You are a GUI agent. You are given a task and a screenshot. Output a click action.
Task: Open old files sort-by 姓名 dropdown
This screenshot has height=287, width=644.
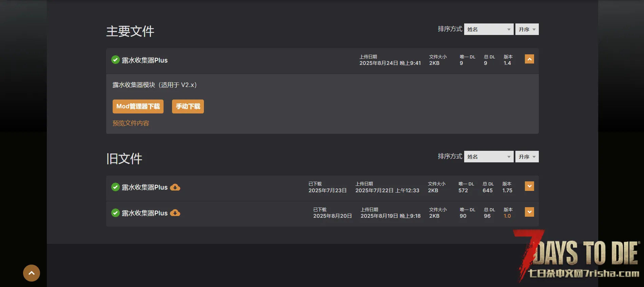coord(489,157)
